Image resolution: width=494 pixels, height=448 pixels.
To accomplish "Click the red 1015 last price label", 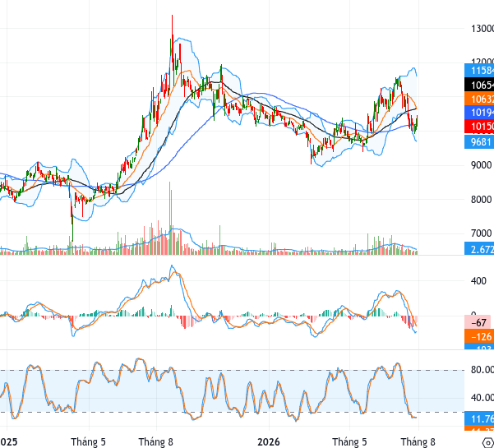I will point(479,126).
